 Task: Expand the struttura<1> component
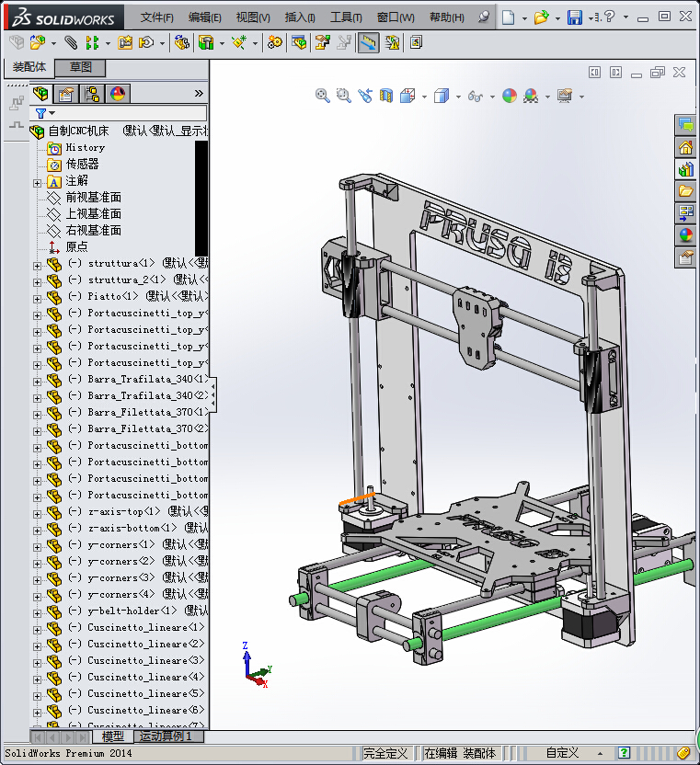37,266
